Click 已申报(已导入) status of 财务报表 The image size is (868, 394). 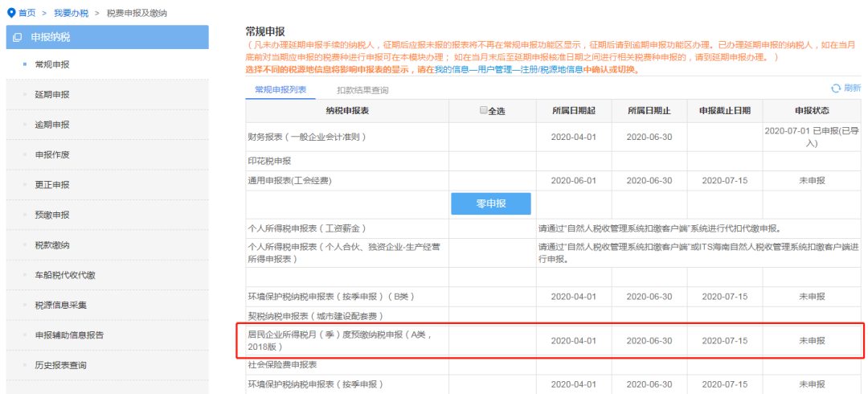(812, 137)
